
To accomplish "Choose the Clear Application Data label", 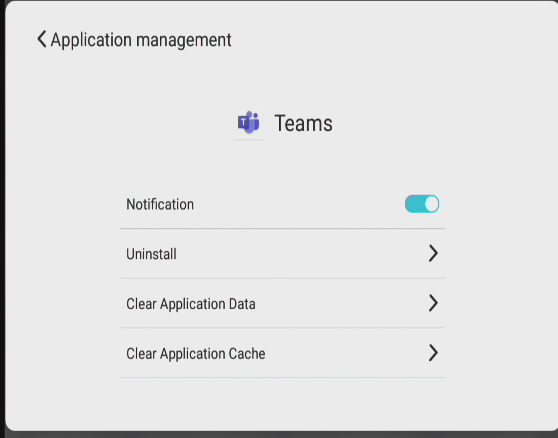I will tap(191, 304).
